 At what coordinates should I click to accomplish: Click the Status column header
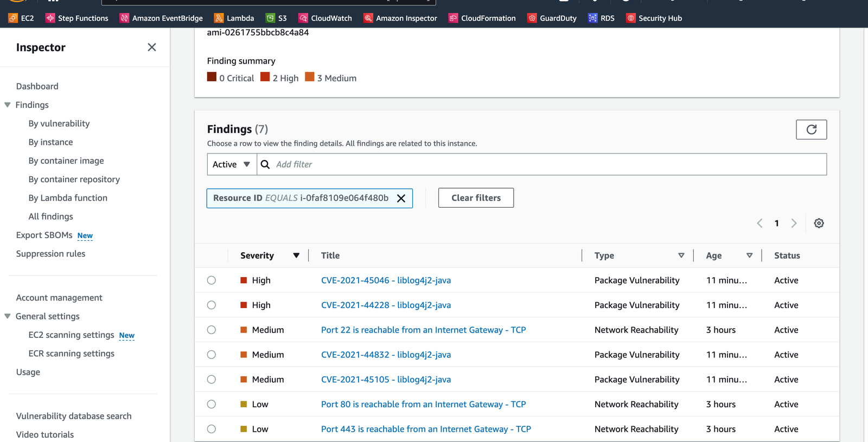(x=787, y=255)
